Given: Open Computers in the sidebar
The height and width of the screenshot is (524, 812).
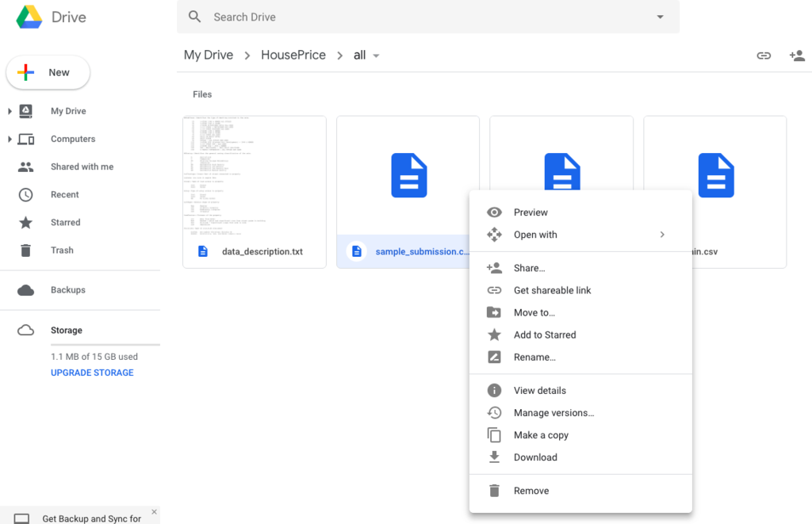Looking at the screenshot, I should (x=73, y=139).
